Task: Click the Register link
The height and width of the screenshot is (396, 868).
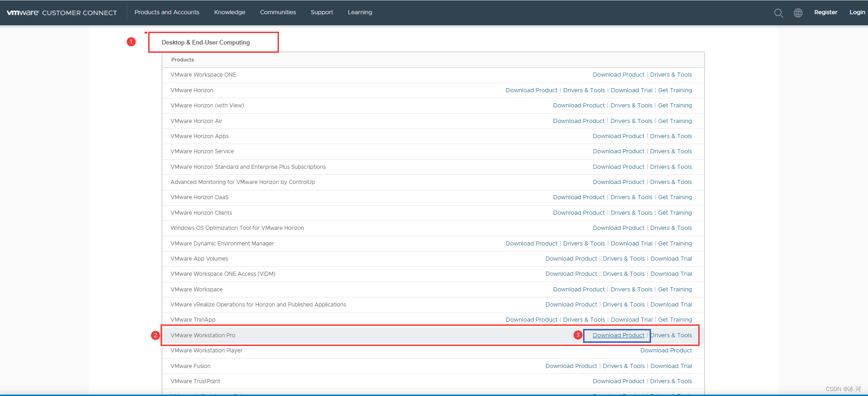Action: click(826, 12)
